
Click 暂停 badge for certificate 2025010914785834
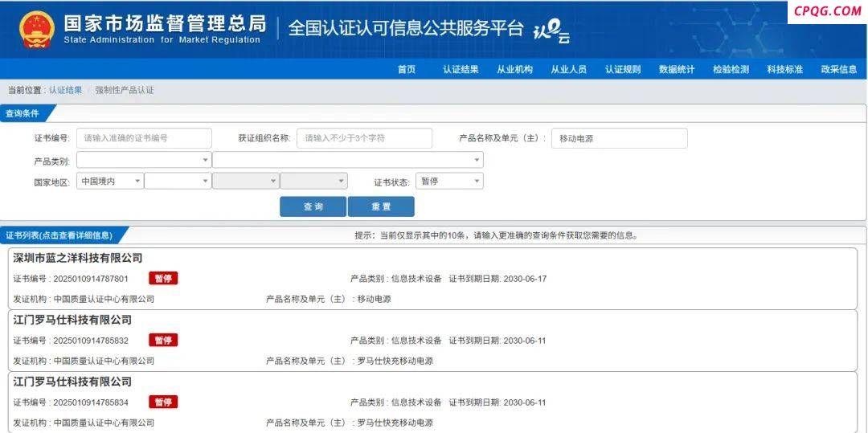(x=163, y=402)
